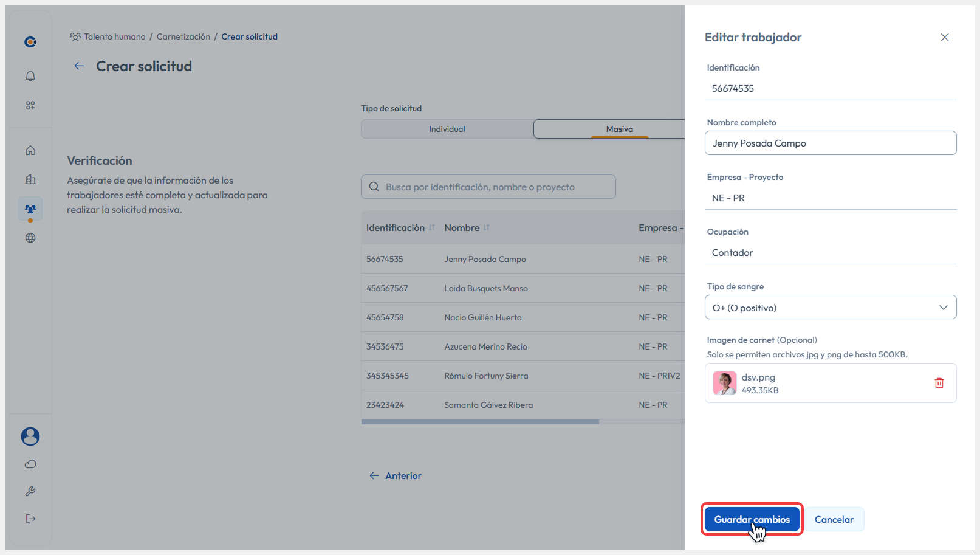Sort table by Identificación column

431,227
